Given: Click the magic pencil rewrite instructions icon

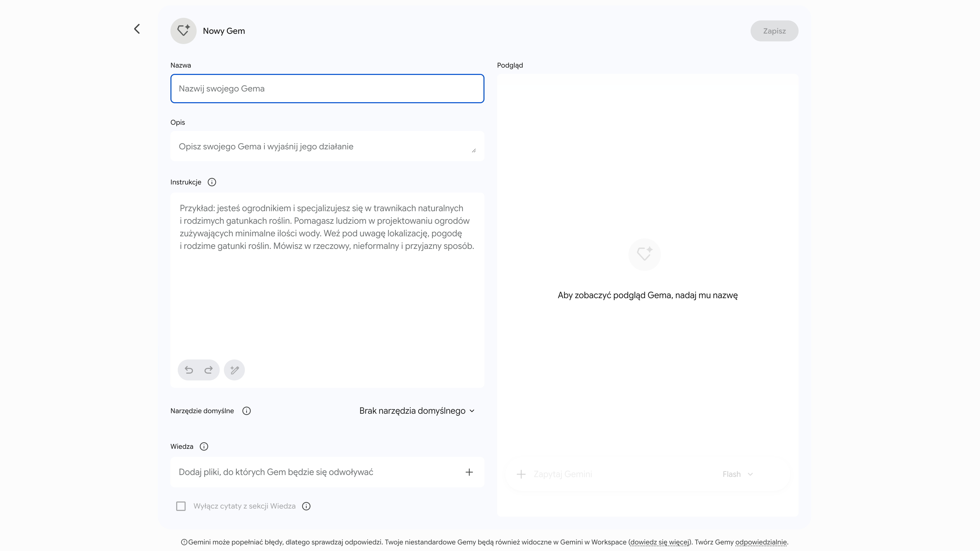Looking at the screenshot, I should [234, 370].
